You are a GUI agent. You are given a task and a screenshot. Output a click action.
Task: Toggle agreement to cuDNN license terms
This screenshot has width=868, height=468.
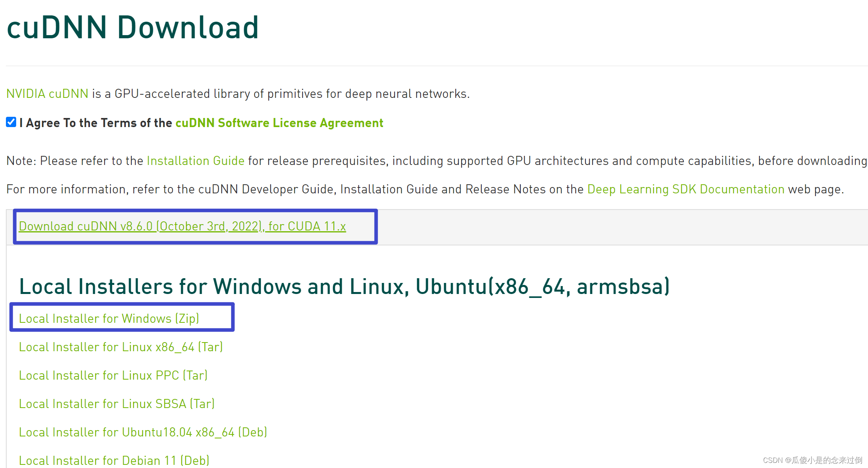tap(10, 122)
